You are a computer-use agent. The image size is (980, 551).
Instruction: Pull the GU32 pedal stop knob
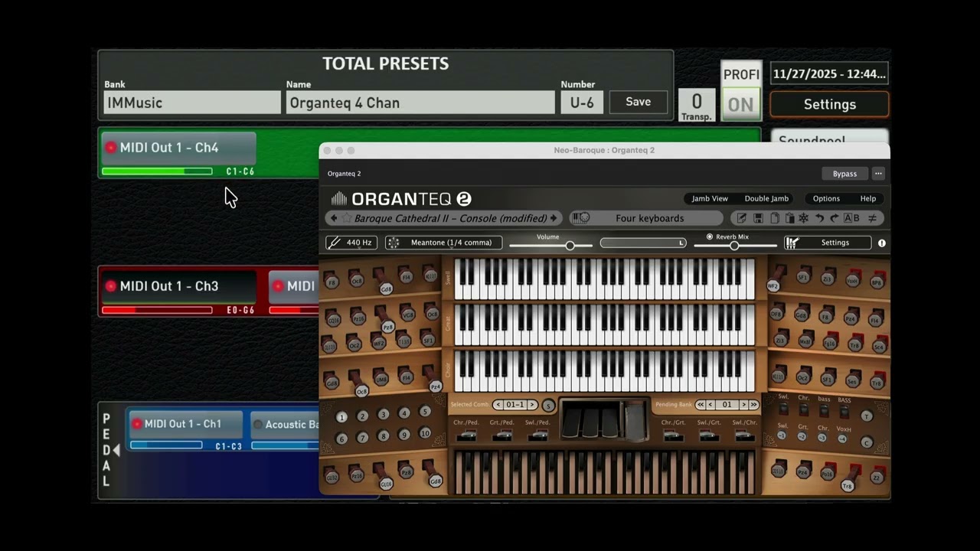coord(332,478)
